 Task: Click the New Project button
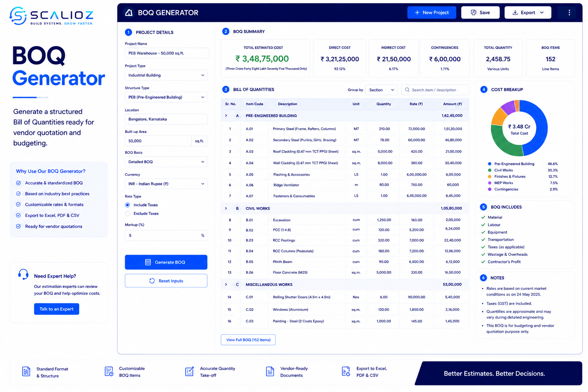(x=432, y=13)
